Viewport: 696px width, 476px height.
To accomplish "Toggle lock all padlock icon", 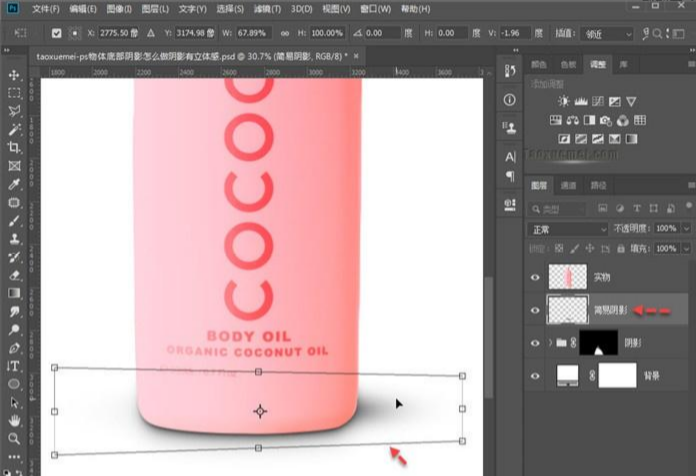I will 621,249.
